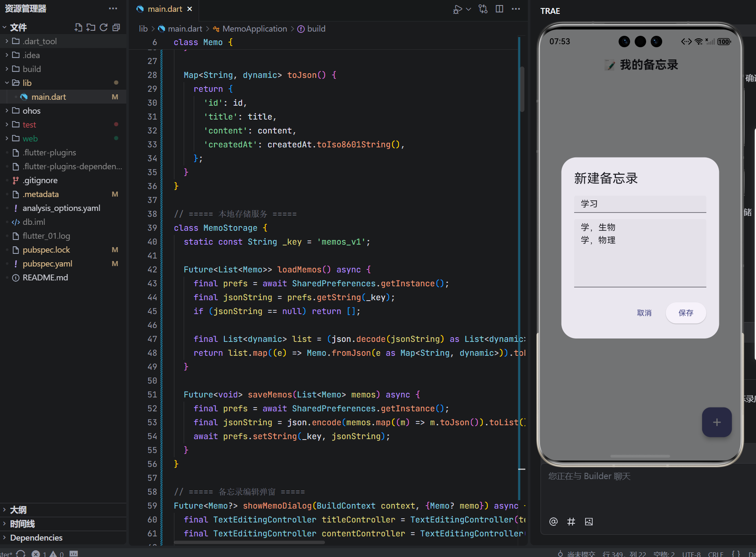Open main.dart in file tree
The height and width of the screenshot is (557, 756).
point(63,97)
